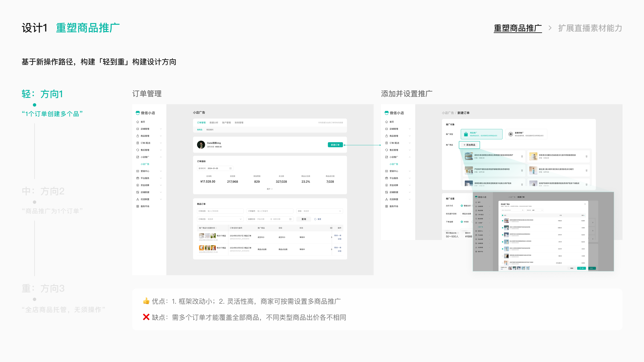644x362 pixels.
Task: Click the green 新建订单 button
Action: pyautogui.click(x=335, y=145)
